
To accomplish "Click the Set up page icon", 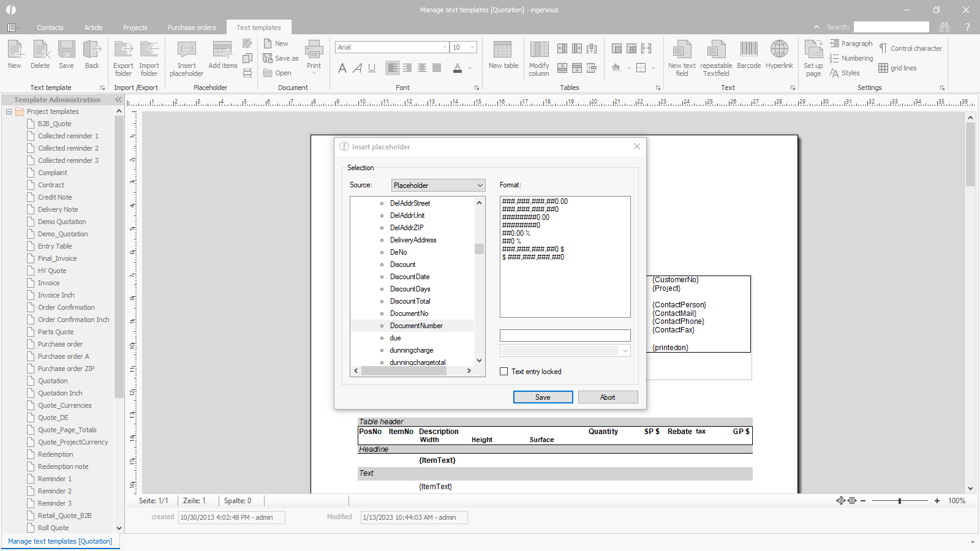I will coord(813,50).
